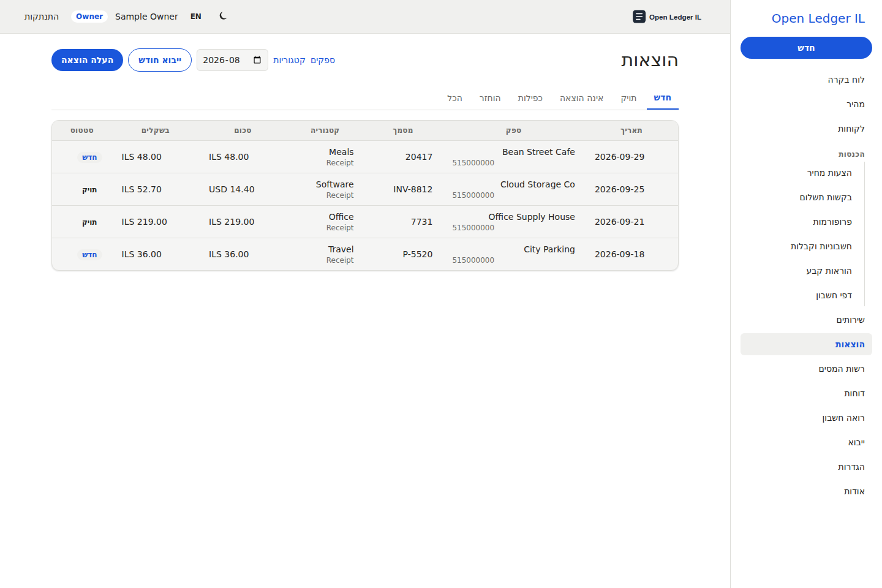882x588 pixels.
Task: Click the Open Ledger IL logo icon
Action: (639, 17)
